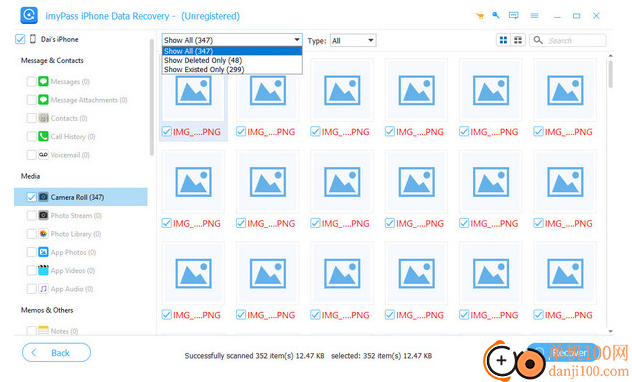Screen dimensions: 632x382
Task: Open Voicemail (0) category
Action: [x=70, y=155]
